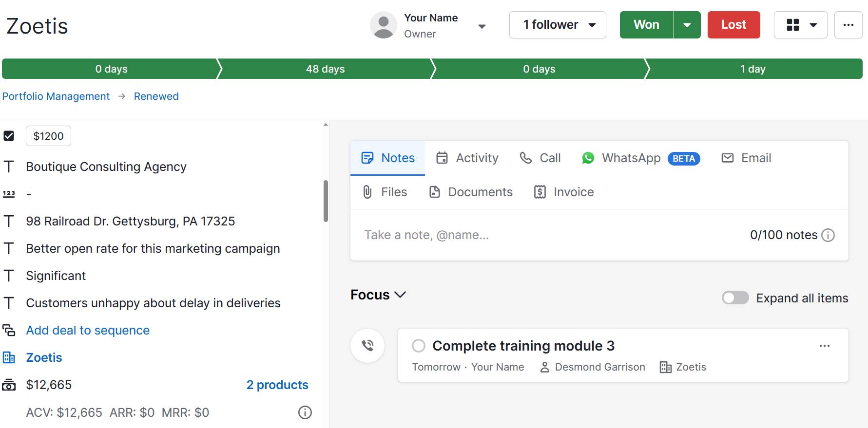Mark Complete training module 3 as done

coord(419,346)
